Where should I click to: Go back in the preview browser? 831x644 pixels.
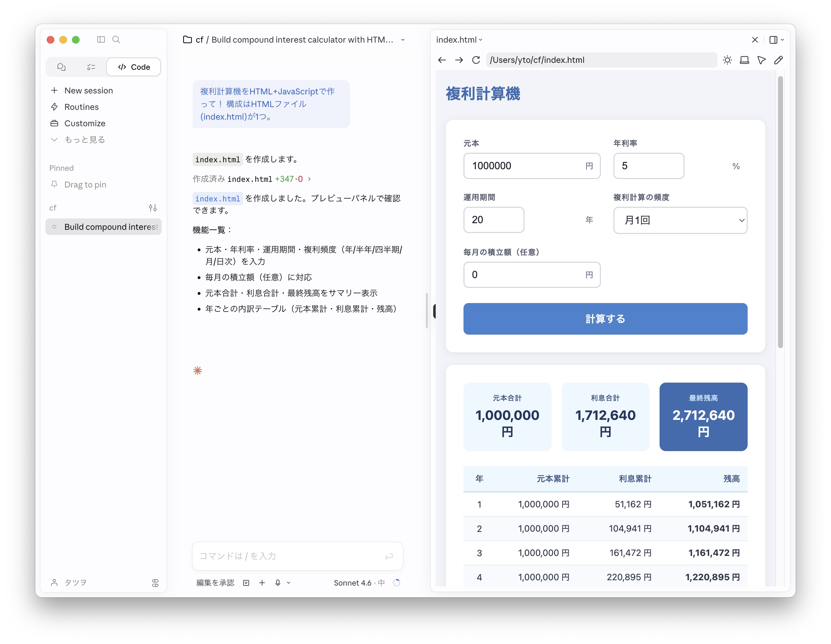pos(442,60)
